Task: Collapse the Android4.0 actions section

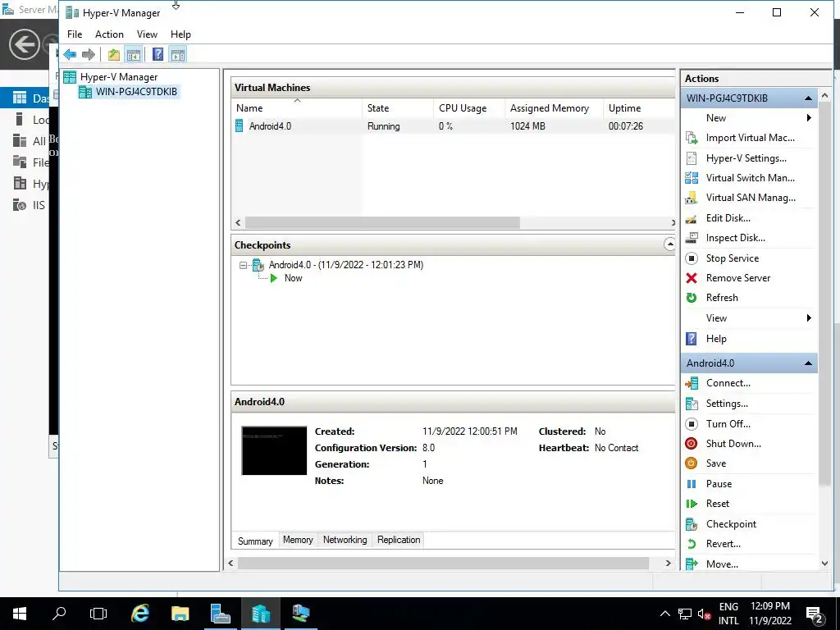Action: pyautogui.click(x=808, y=363)
